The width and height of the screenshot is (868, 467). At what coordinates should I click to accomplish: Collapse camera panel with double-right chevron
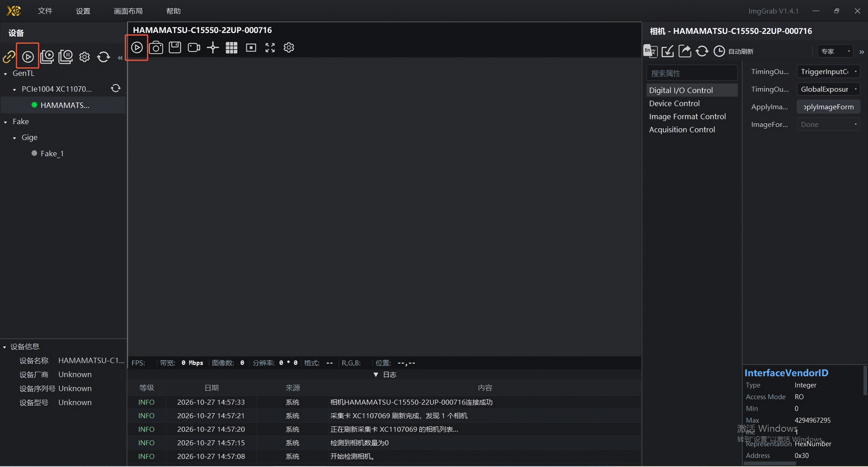pos(862,52)
